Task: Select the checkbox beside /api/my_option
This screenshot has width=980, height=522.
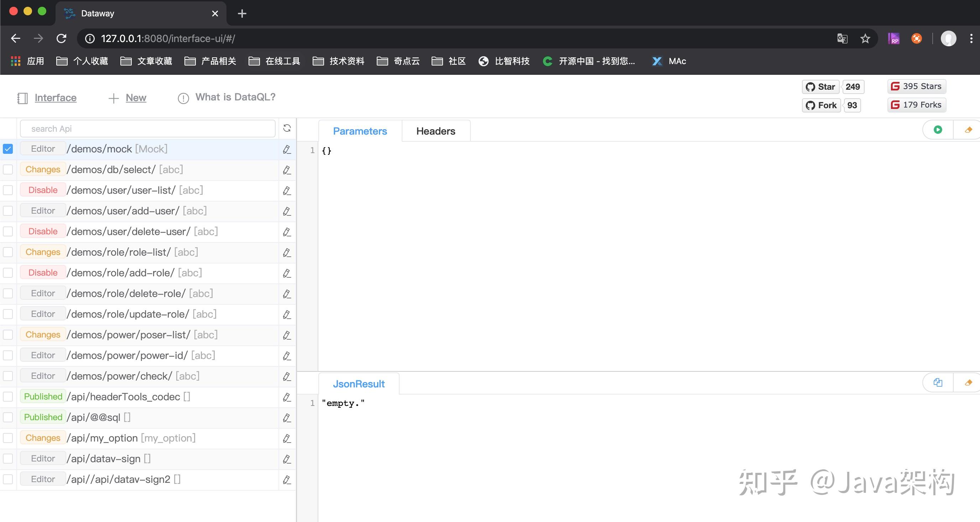Action: point(7,438)
